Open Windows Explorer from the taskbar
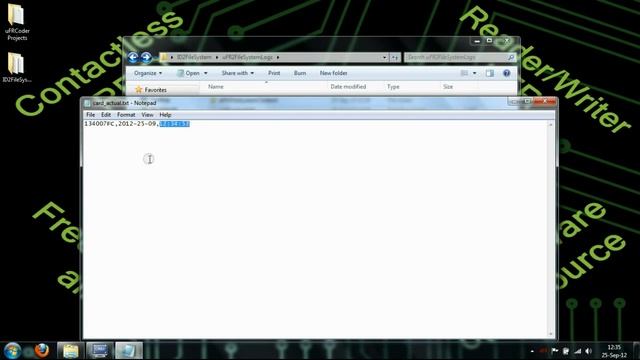640x360 pixels. (71, 351)
